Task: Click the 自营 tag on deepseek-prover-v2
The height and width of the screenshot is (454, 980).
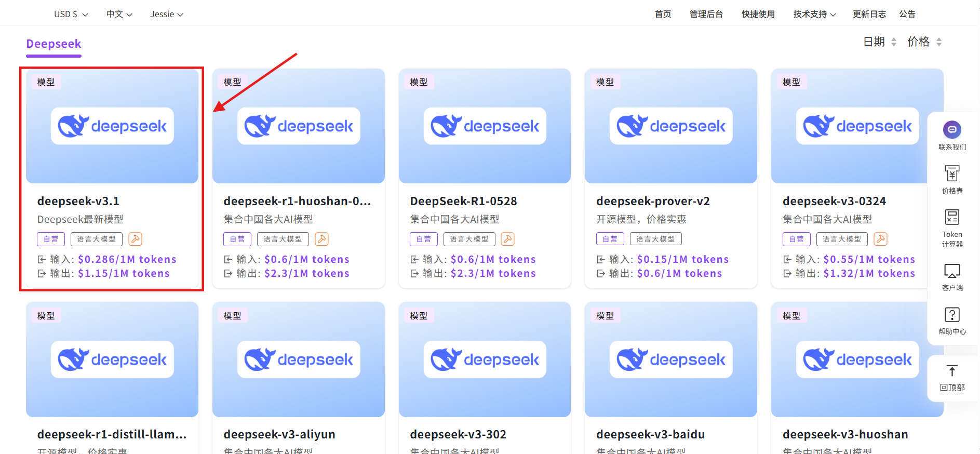Action: (x=610, y=239)
